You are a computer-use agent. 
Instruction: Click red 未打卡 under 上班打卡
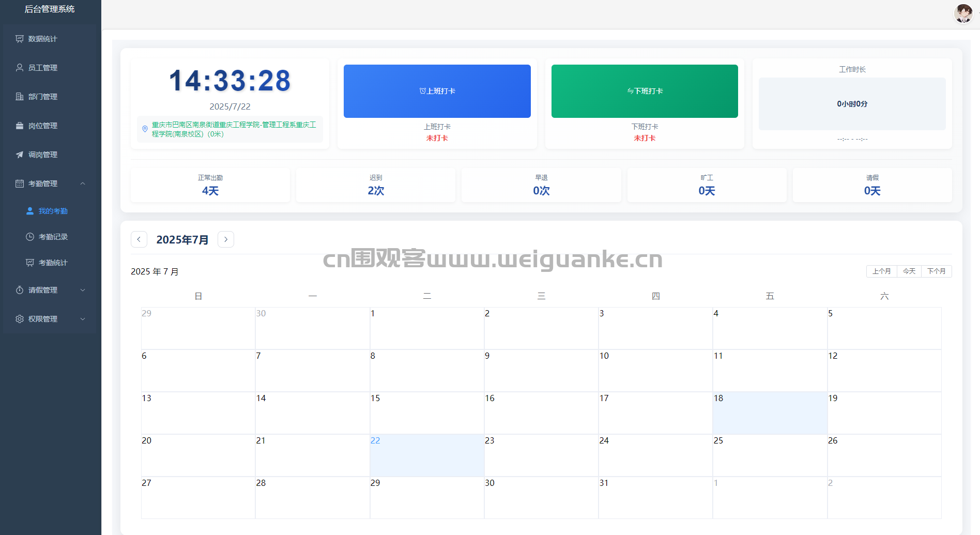pos(437,138)
